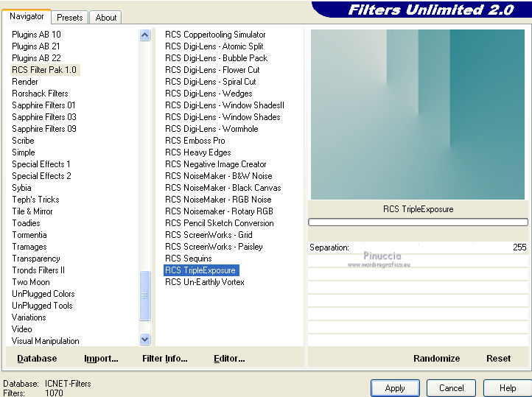This screenshot has height=397, width=532.
Task: Select Special Effects 1
Action: pyautogui.click(x=41, y=164)
